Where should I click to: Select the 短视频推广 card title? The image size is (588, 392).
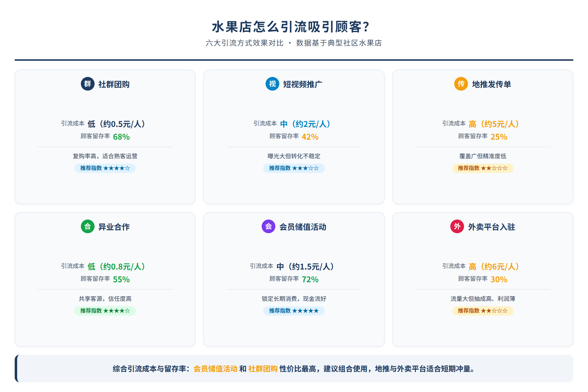(x=303, y=84)
